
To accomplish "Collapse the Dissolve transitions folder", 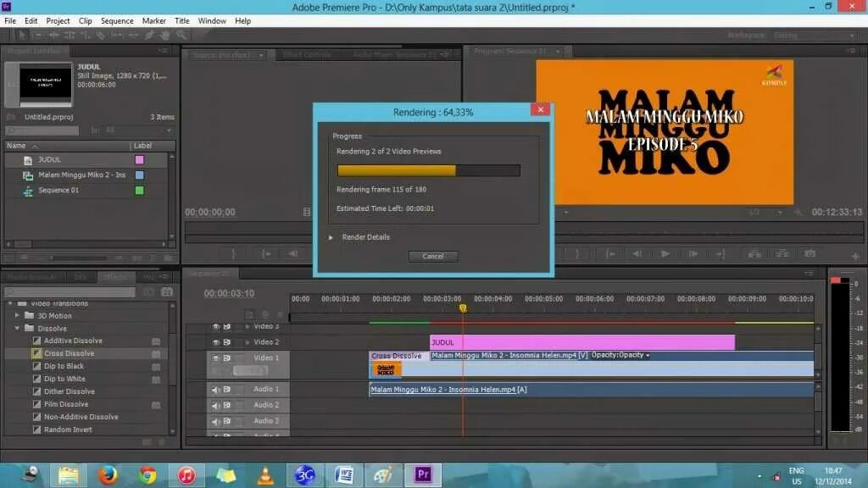I will click(17, 329).
